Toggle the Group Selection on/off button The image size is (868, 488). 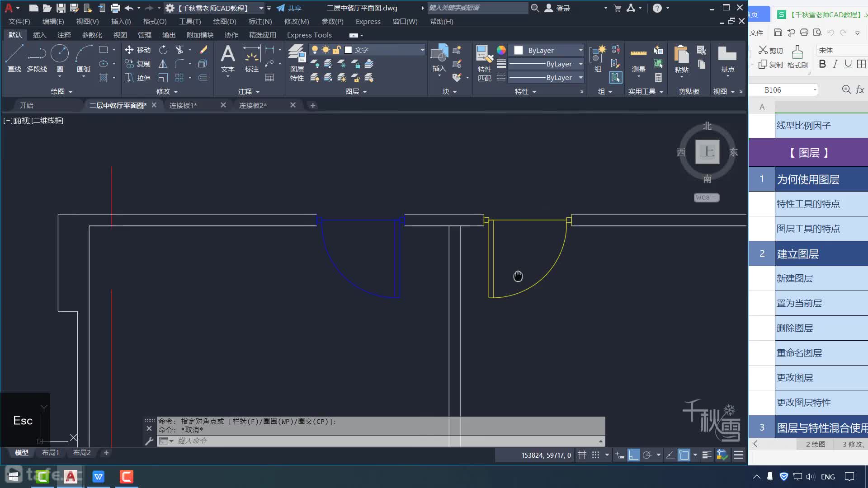coord(616,78)
